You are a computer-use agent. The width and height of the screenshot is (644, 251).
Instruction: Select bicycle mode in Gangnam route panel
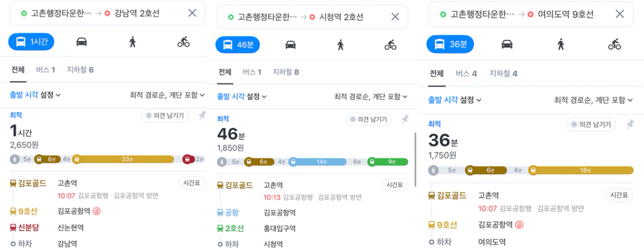184,42
